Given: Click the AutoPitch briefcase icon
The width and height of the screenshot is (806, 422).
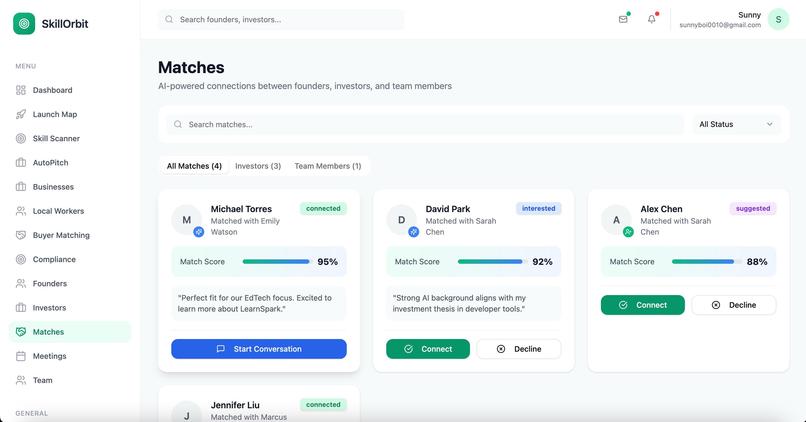Looking at the screenshot, I should click(21, 162).
